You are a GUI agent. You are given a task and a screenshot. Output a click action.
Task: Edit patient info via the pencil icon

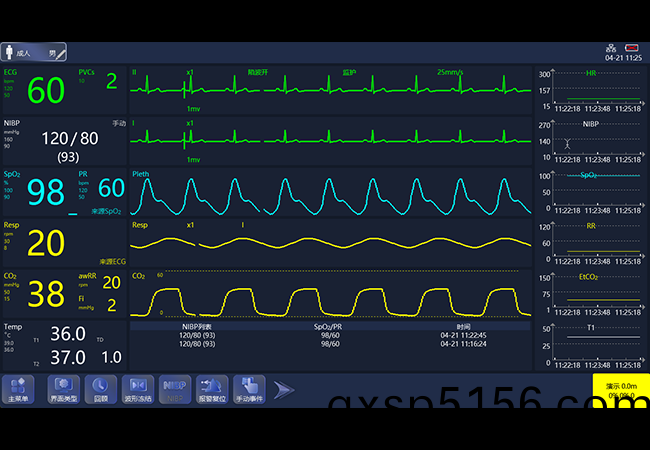click(x=61, y=54)
